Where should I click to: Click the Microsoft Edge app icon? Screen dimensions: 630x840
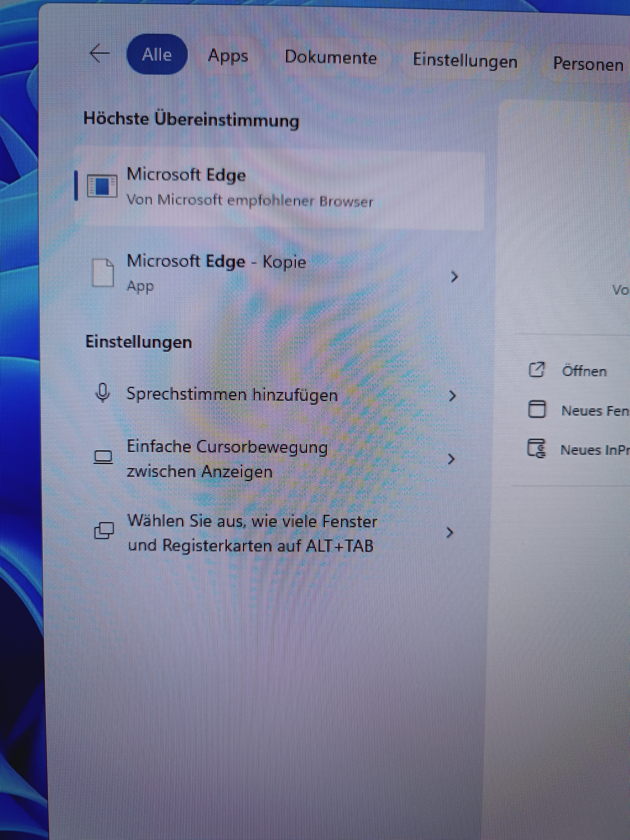102,186
